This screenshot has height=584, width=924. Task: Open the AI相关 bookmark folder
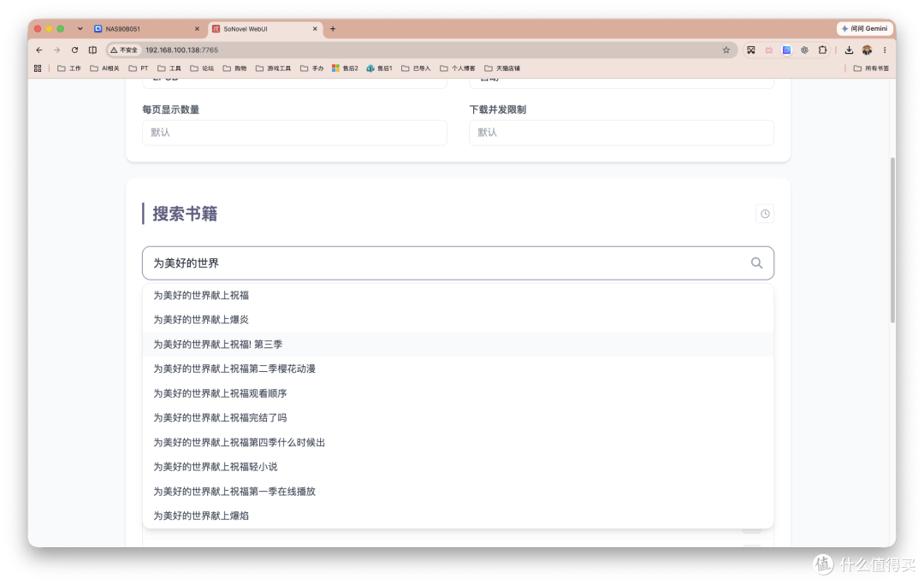[x=104, y=68]
